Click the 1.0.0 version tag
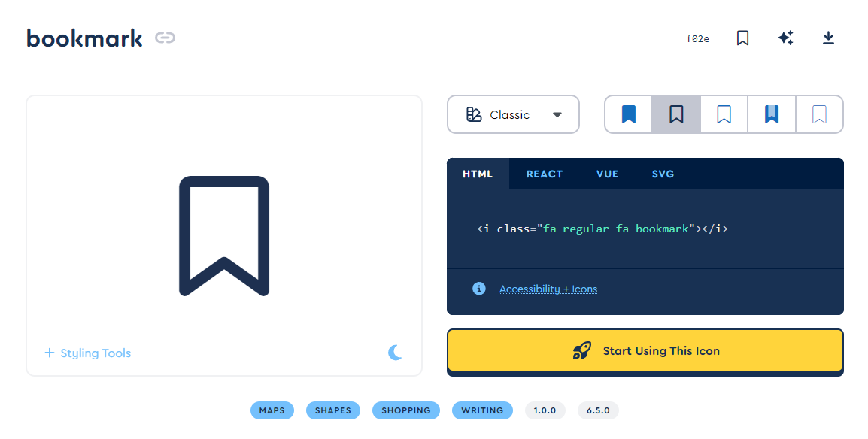The width and height of the screenshot is (868, 439). pyautogui.click(x=545, y=410)
